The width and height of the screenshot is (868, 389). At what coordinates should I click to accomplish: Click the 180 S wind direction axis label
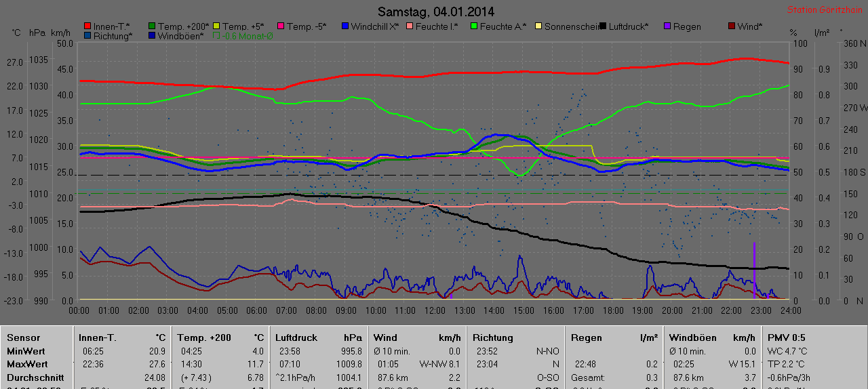pos(854,172)
